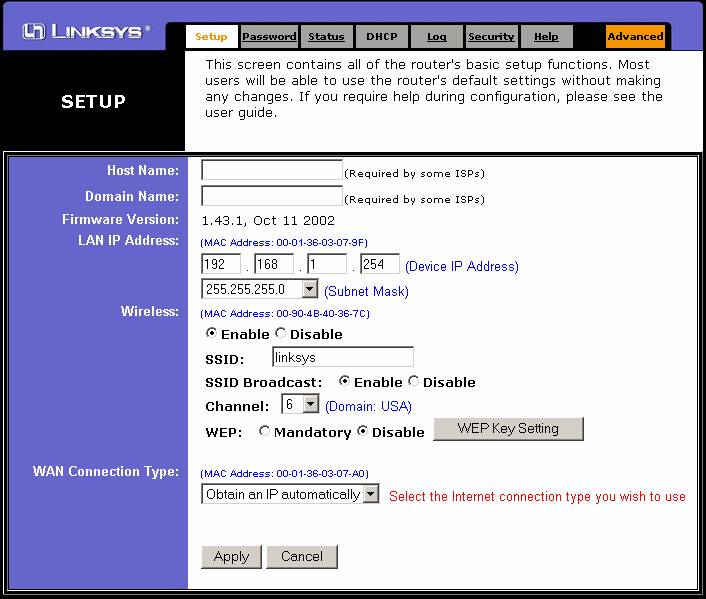Open the Status tab
The height and width of the screenshot is (599, 706).
tap(326, 36)
